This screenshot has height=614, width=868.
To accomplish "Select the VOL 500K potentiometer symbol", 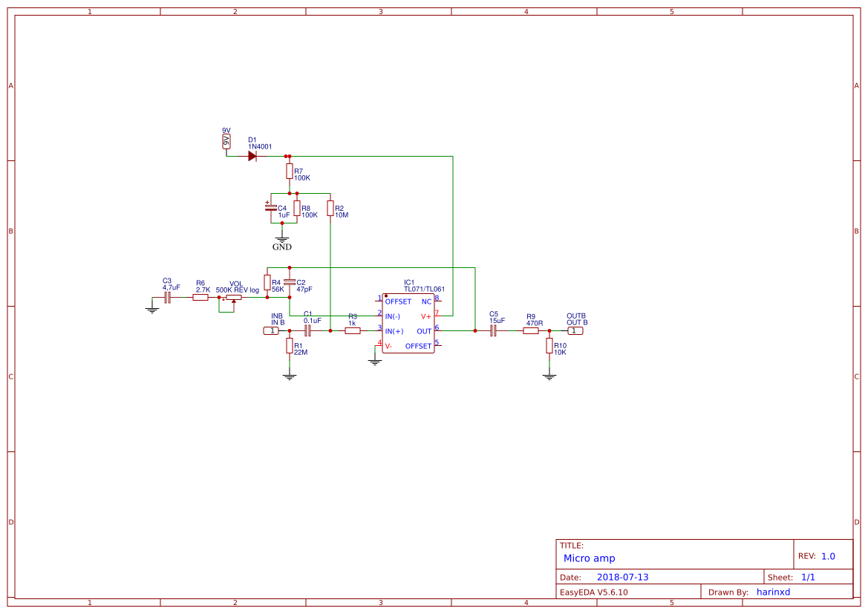I will (232, 298).
